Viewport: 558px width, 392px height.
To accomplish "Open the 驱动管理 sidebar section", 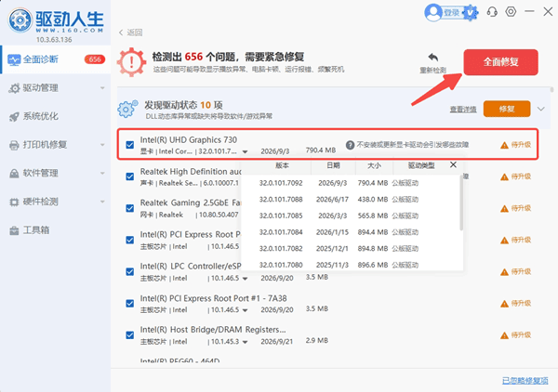I will coord(56,88).
